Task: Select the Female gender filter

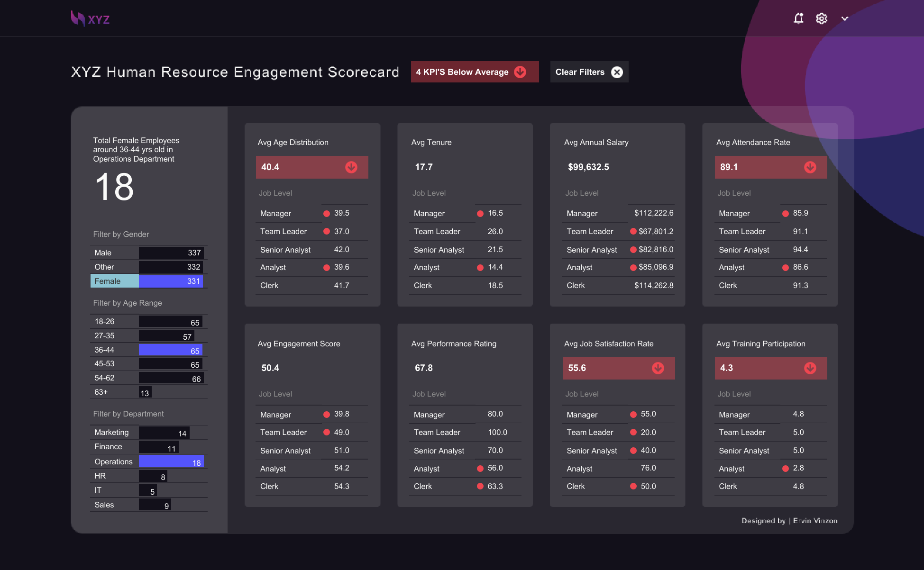Action: click(x=114, y=280)
